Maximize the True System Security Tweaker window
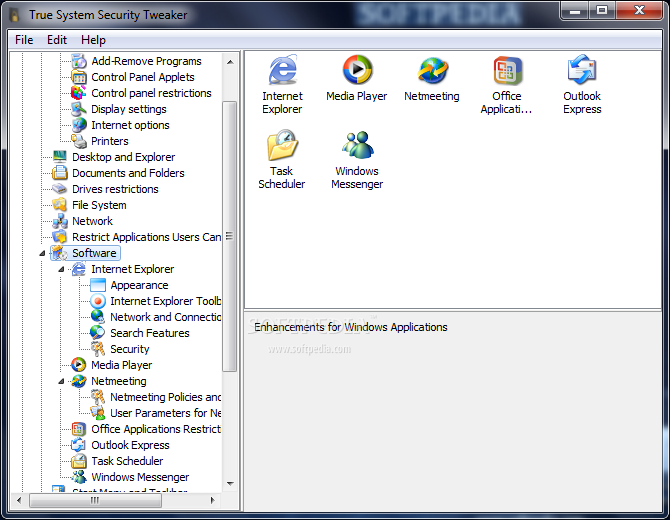 (x=602, y=10)
